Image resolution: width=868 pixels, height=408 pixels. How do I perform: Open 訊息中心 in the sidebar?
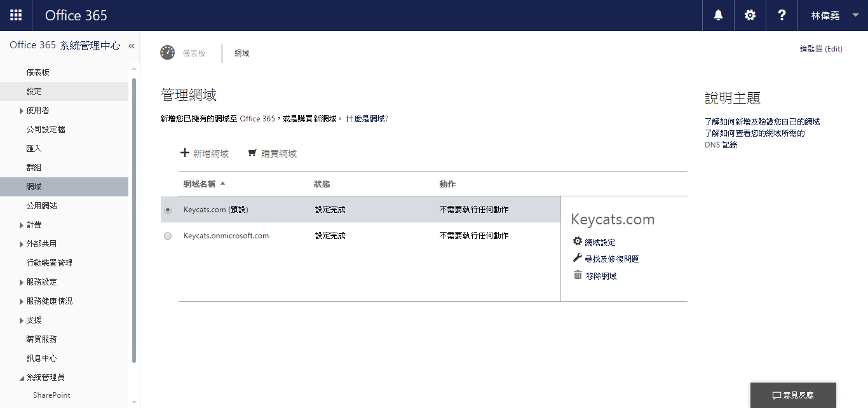tap(64, 358)
